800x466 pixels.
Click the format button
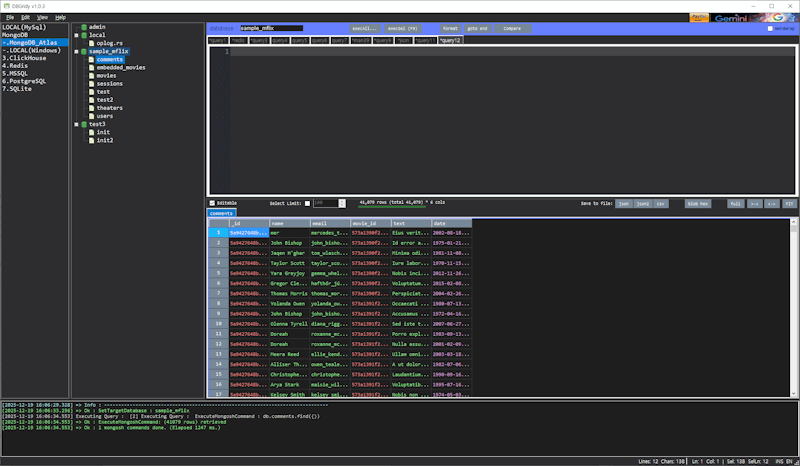pos(450,29)
